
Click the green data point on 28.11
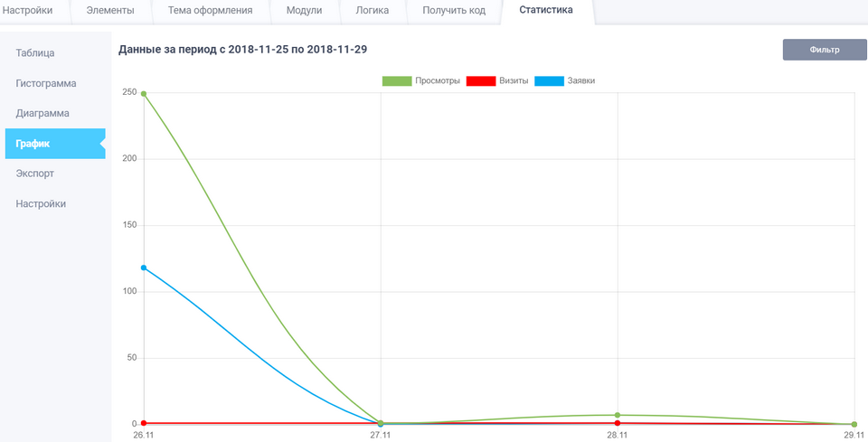coord(618,415)
